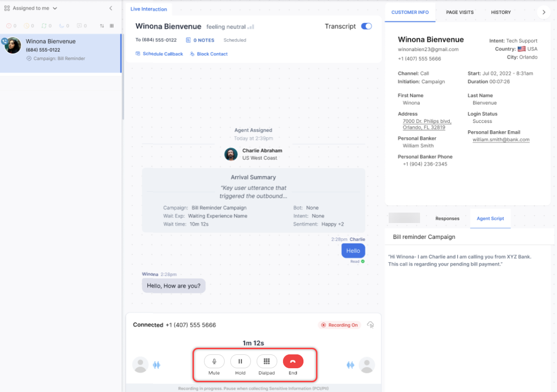This screenshot has height=392, width=557.
Task: Select the Winona Bienvenue conversation
Action: [x=61, y=49]
